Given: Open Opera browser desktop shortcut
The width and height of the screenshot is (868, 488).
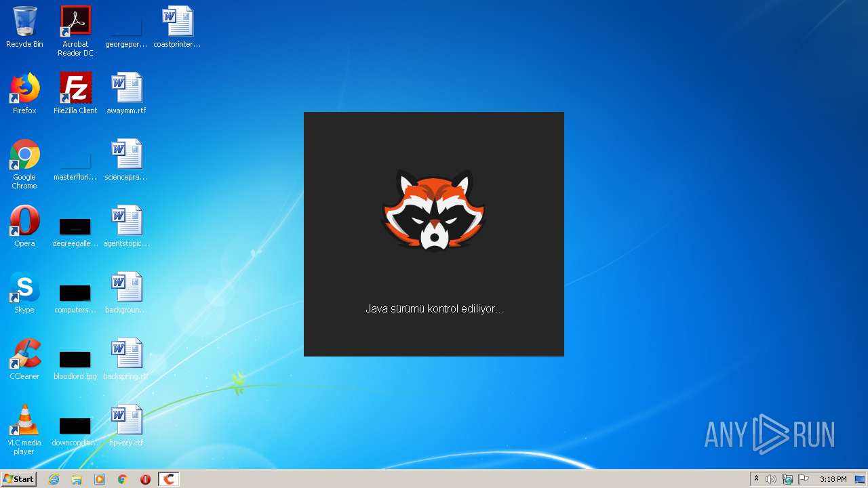Looking at the screenshot, I should 24,227.
